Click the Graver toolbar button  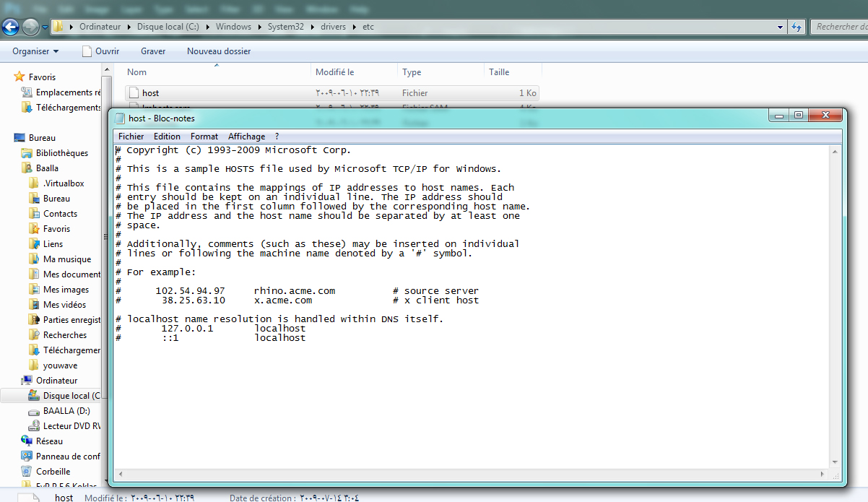[x=153, y=51]
